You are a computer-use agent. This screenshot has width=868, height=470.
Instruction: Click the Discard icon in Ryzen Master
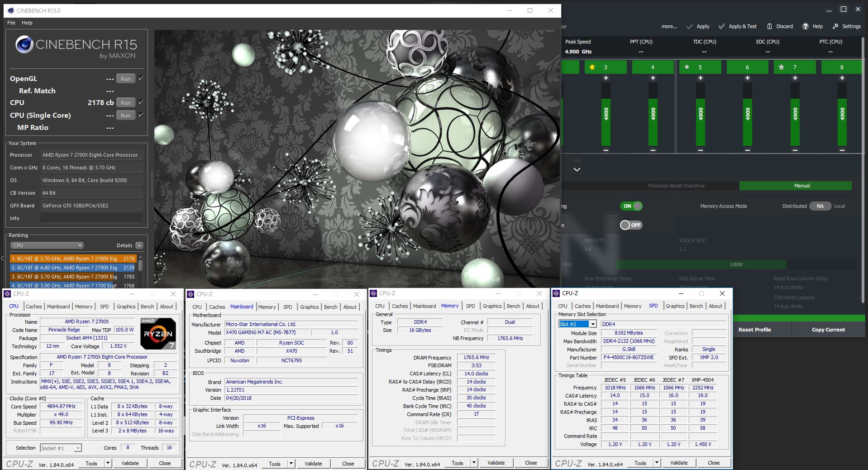[769, 26]
